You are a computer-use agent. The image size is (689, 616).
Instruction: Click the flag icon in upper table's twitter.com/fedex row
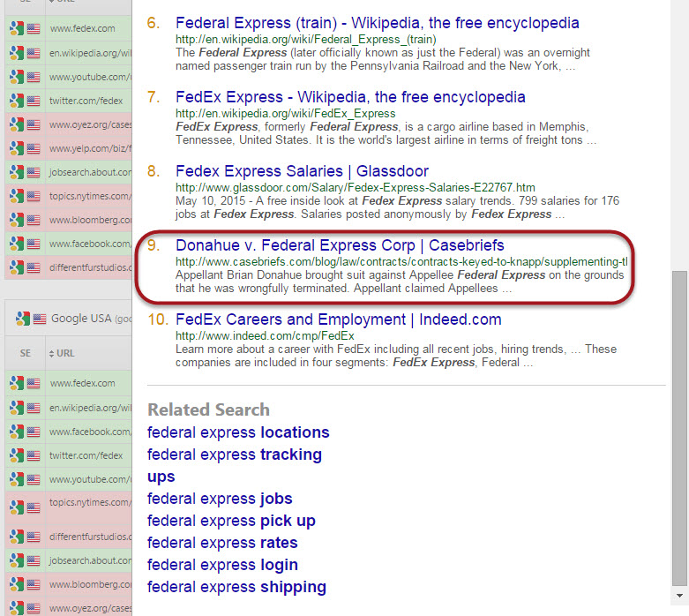click(34, 101)
